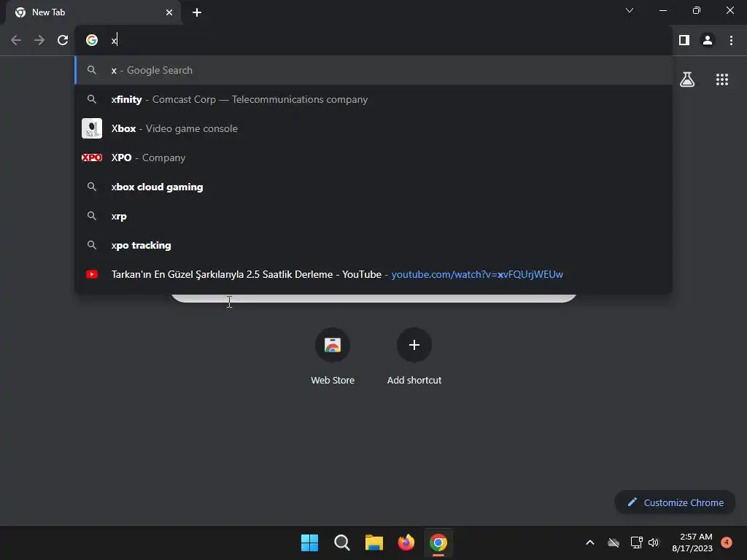Launch Firefox from the taskbar
This screenshot has width=747, height=560.
coord(406,542)
